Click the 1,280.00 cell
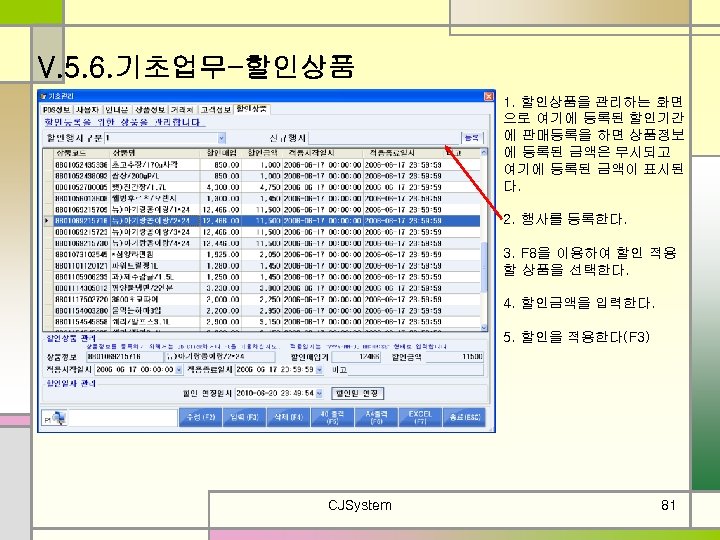This screenshot has width=720, height=540. (221, 266)
